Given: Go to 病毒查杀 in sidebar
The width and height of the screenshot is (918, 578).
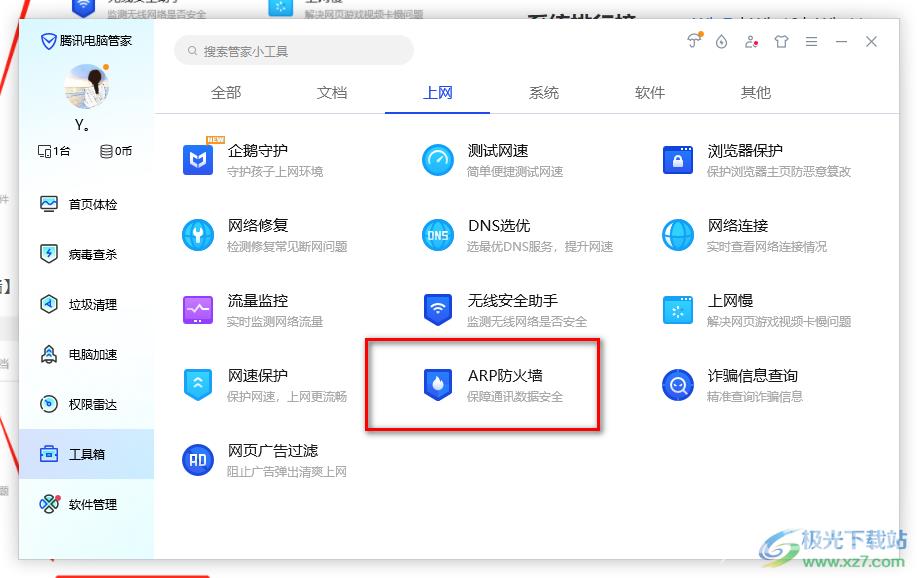Looking at the screenshot, I should pyautogui.click(x=92, y=254).
